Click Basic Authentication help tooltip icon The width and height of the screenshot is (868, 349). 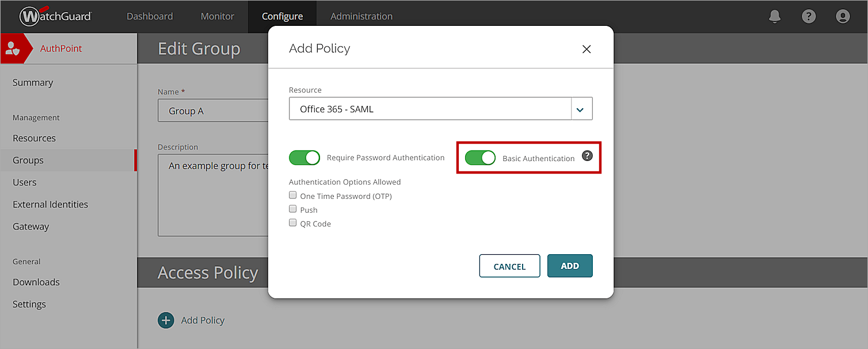tap(587, 155)
